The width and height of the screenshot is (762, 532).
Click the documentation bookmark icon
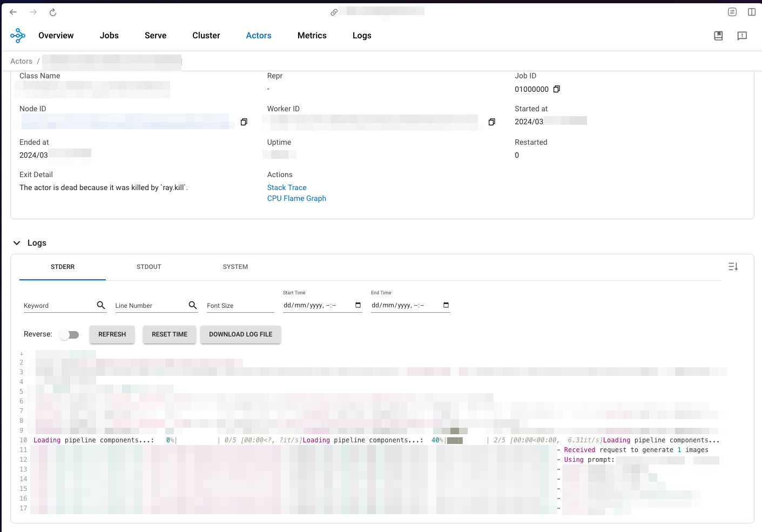pyautogui.click(x=718, y=36)
